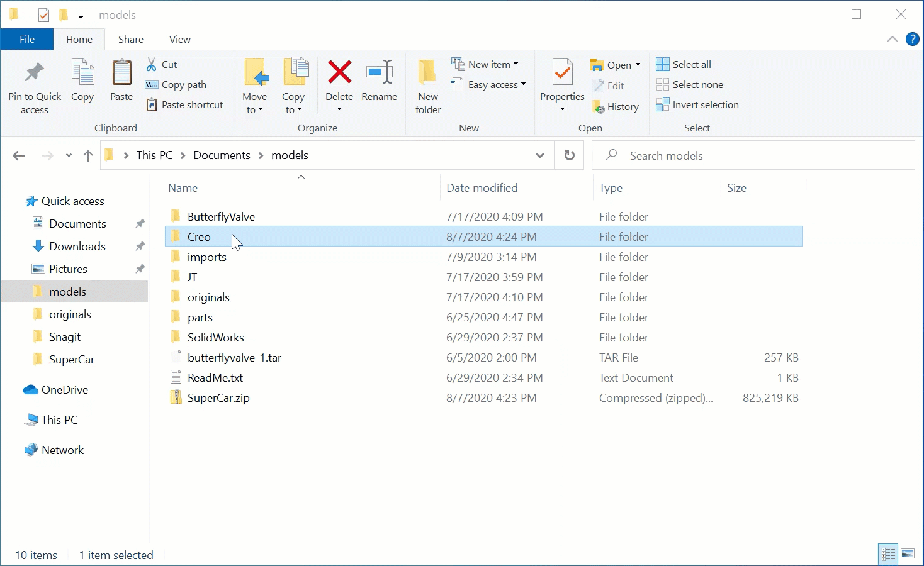Expand the Easy access menu
The image size is (924, 566).
pyautogui.click(x=488, y=84)
